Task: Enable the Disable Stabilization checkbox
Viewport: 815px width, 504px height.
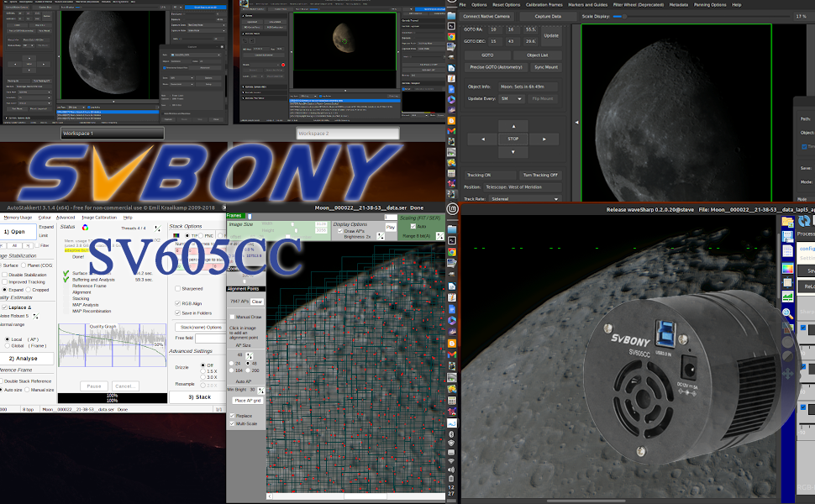Action: [4, 275]
